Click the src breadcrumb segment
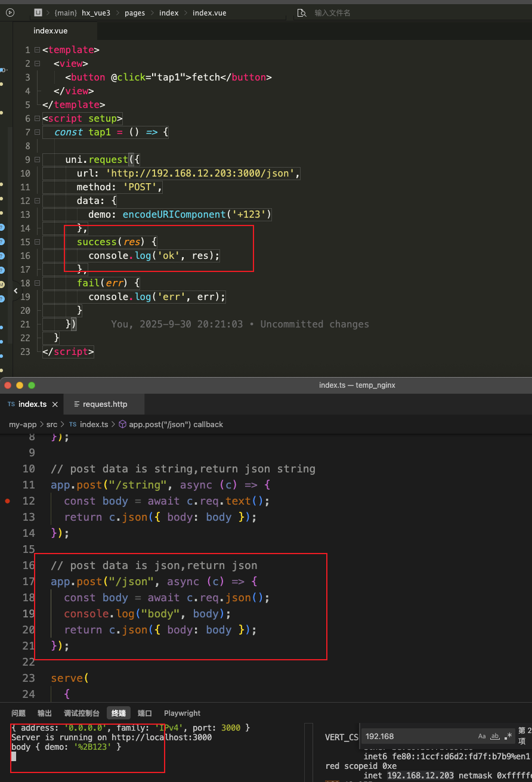Image resolution: width=532 pixels, height=782 pixels. pyautogui.click(x=52, y=425)
